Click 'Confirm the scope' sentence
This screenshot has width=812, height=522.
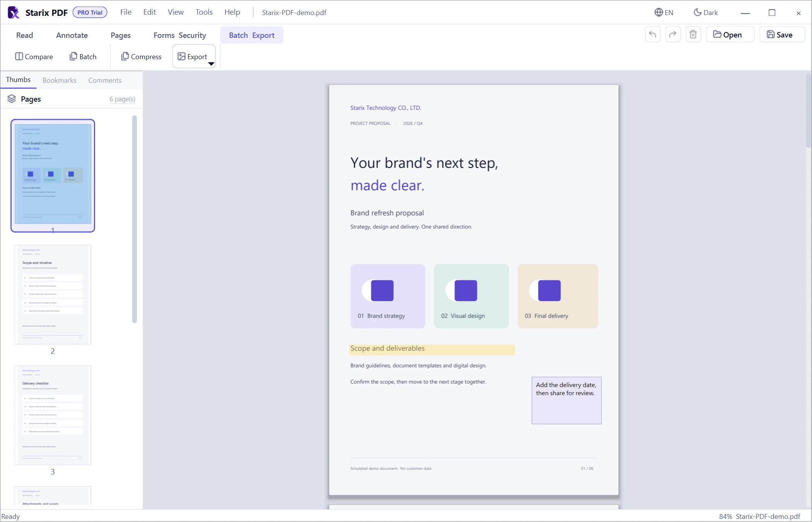pyautogui.click(x=418, y=382)
